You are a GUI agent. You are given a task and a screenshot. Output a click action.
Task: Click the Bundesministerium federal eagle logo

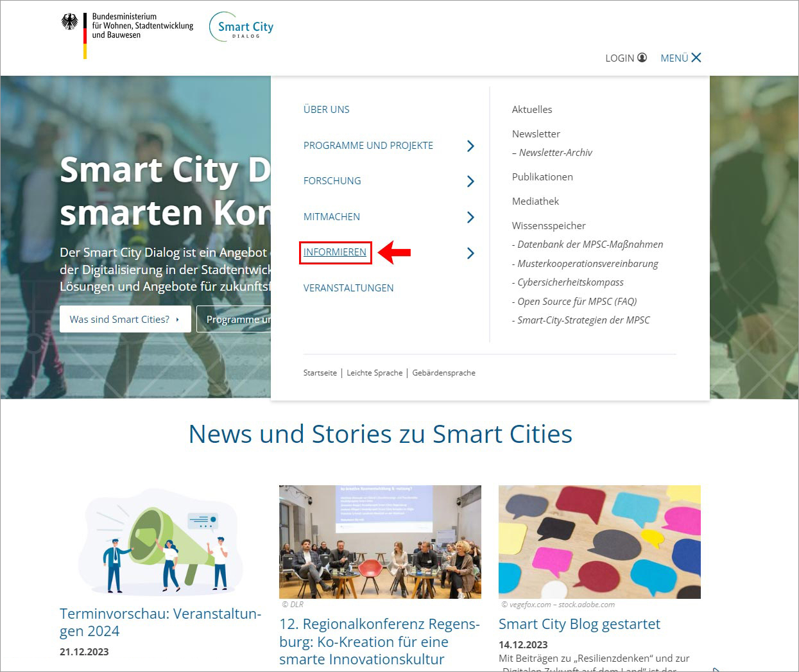tap(69, 22)
